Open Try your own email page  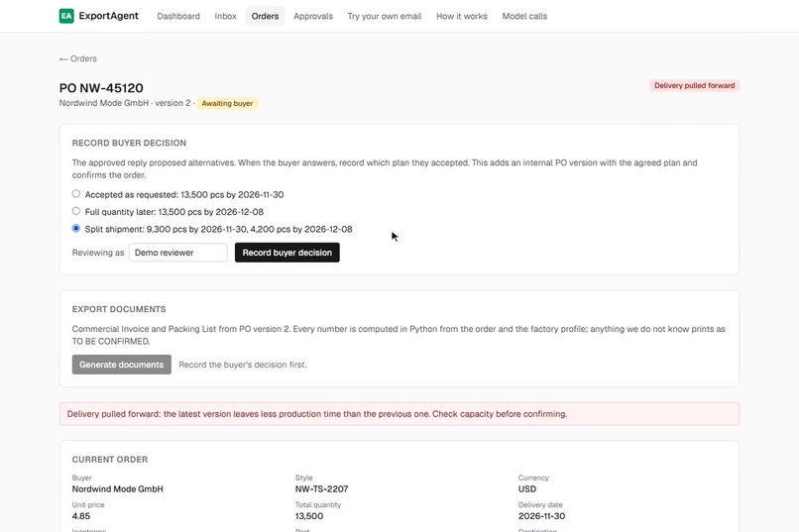385,16
